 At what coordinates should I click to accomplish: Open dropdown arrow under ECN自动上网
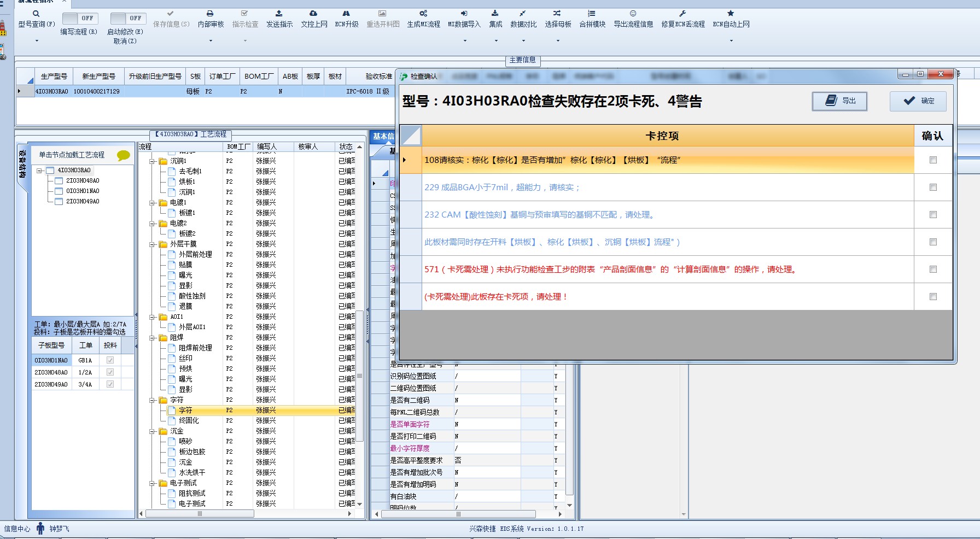tap(731, 41)
